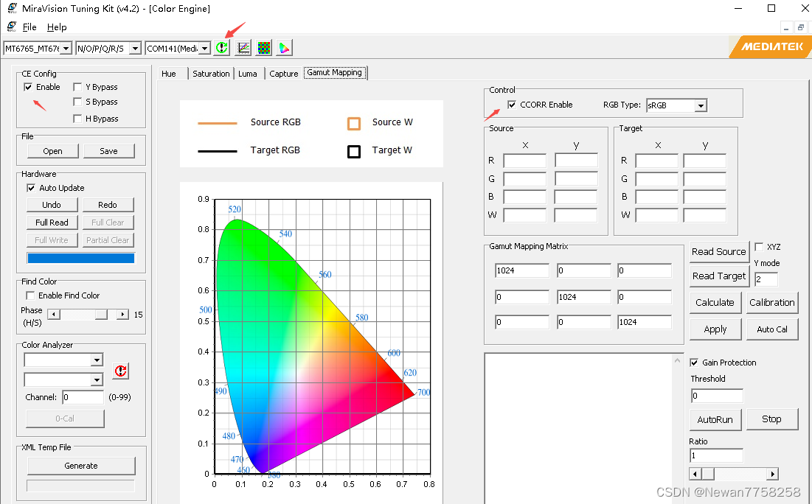The width and height of the screenshot is (812, 504).
Task: Toggle the S Bypass checkbox
Action: point(77,102)
